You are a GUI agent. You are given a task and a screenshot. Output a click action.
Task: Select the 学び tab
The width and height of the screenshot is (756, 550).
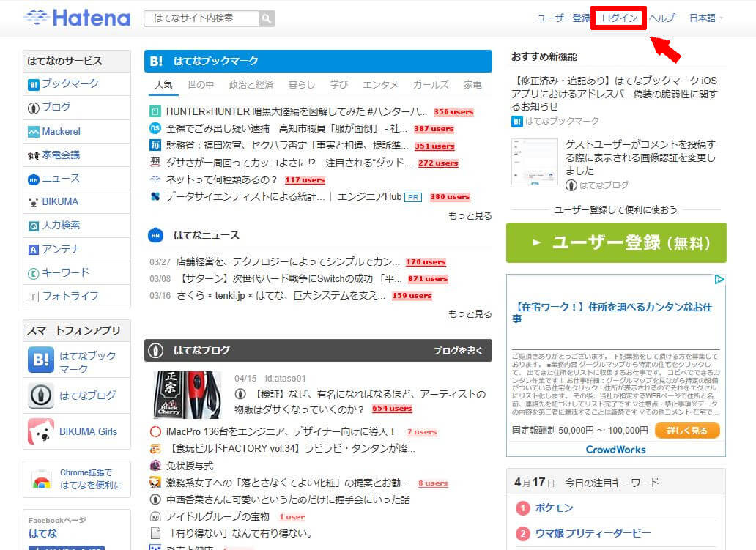[339, 85]
